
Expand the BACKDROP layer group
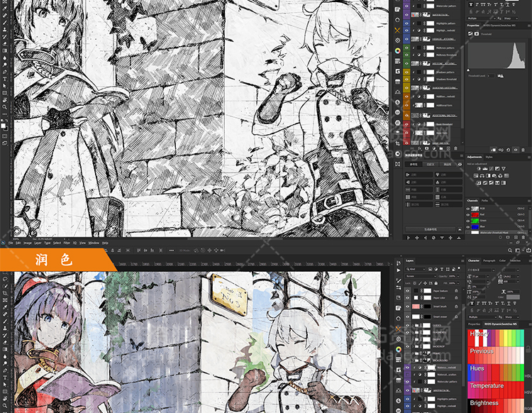[413, 346]
